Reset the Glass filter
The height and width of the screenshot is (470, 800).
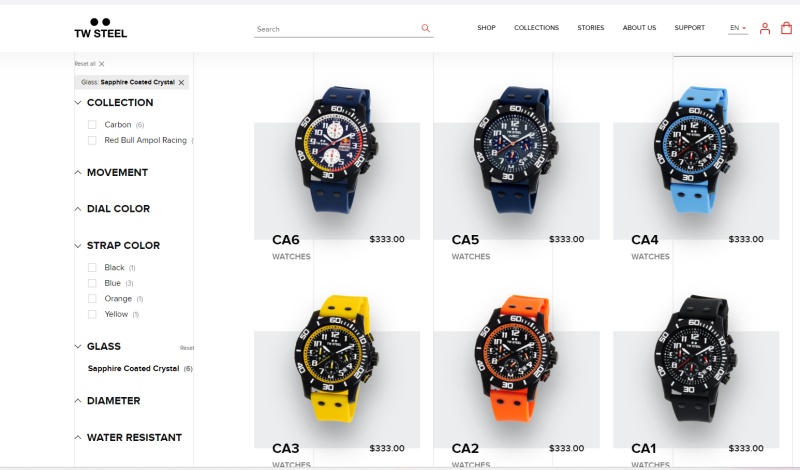click(187, 348)
